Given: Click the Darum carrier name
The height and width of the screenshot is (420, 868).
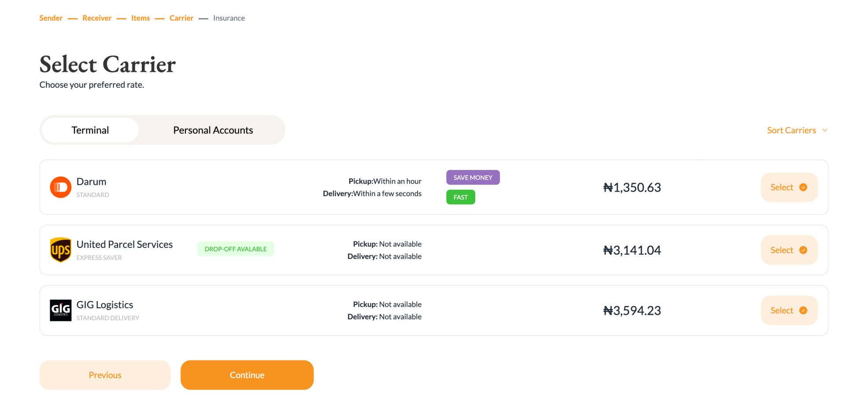Looking at the screenshot, I should tap(91, 181).
